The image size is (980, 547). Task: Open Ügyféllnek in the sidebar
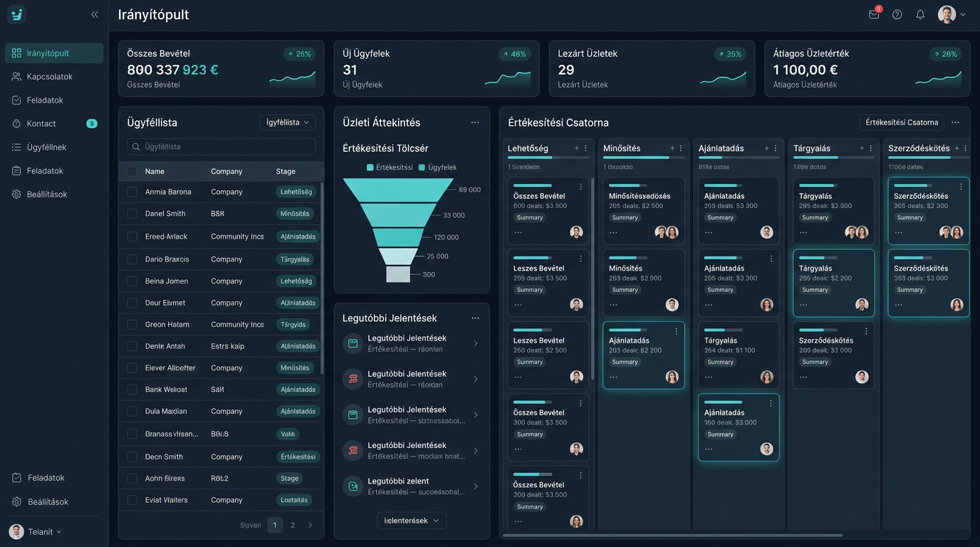tap(54, 147)
